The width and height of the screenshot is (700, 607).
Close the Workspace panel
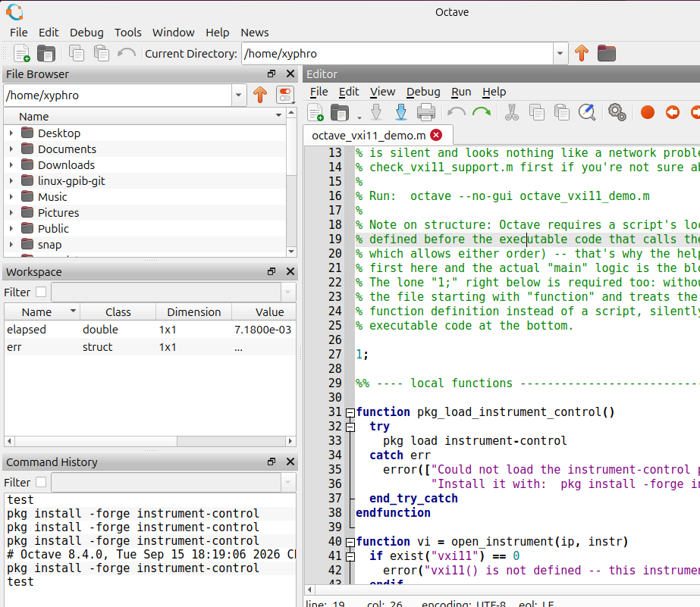(x=290, y=271)
